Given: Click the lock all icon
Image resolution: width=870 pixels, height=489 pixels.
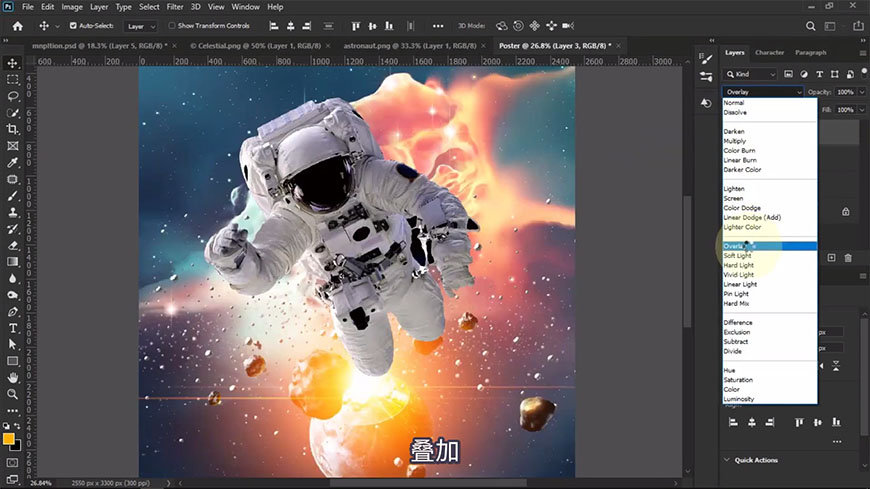Looking at the screenshot, I should [846, 211].
